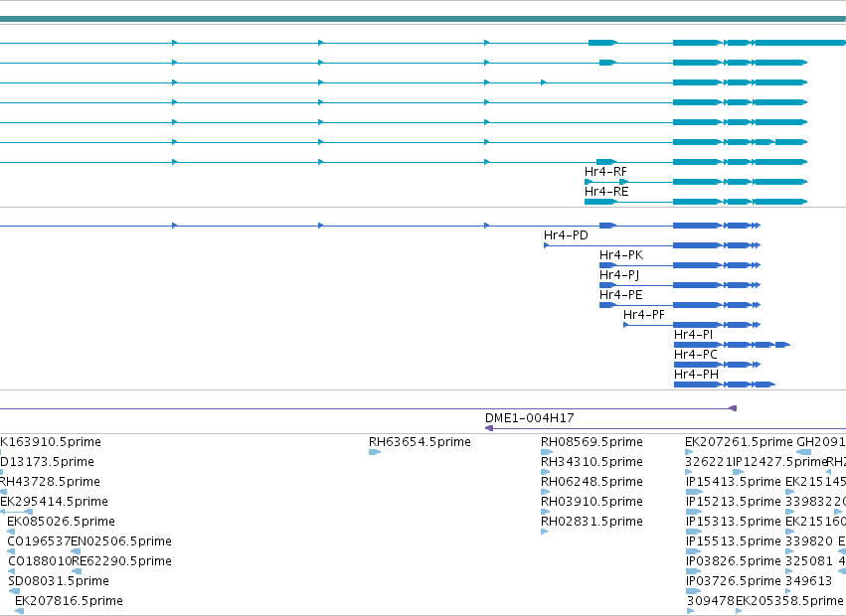This screenshot has height=616, width=846.
Task: Click the IP15413.5prime EST label
Action: tap(734, 482)
